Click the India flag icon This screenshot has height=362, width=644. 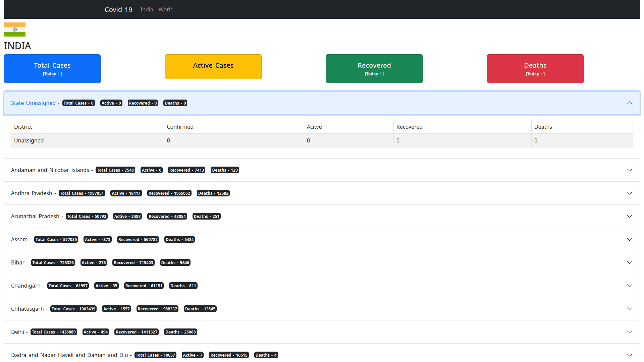tap(14, 29)
